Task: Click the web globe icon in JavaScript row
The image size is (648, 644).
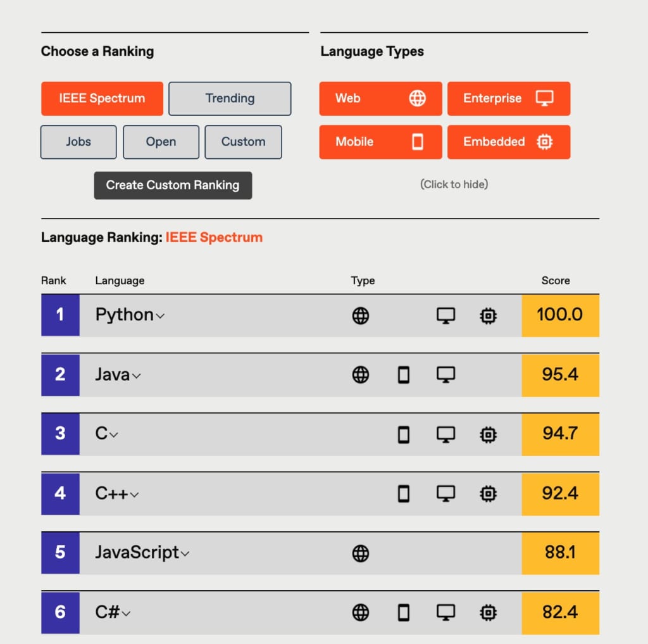Action: (x=360, y=553)
